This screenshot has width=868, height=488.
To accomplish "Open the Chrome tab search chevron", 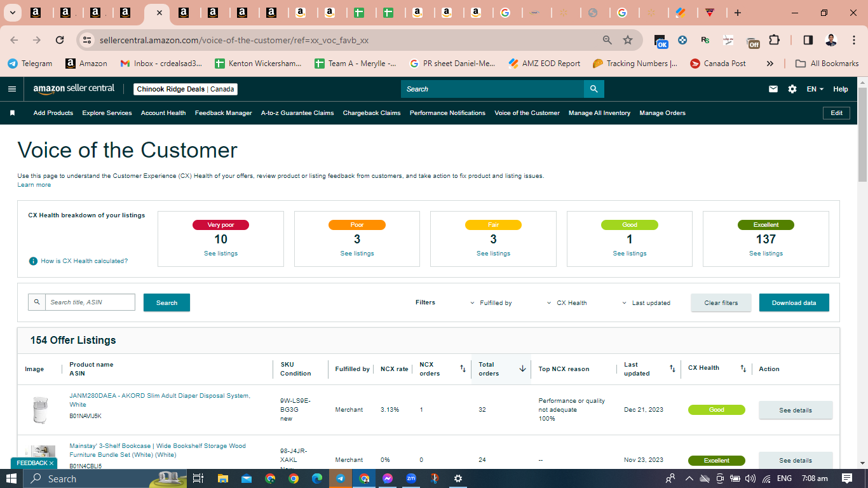I will click(x=13, y=13).
